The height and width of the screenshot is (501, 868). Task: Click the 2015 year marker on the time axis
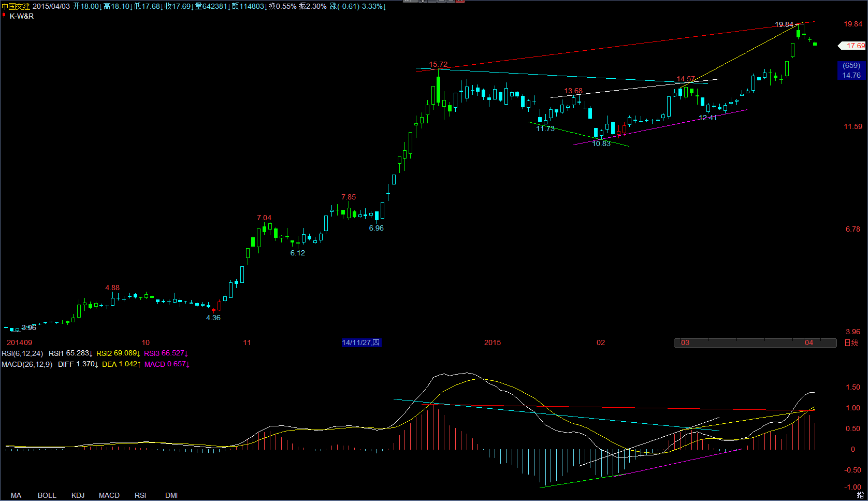coord(493,342)
